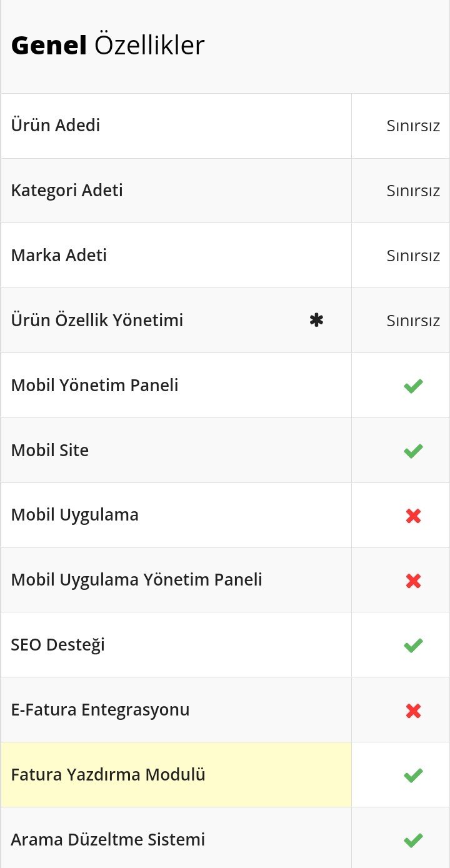This screenshot has width=450, height=868.
Task: Select the highlighted Fatura Yazdırma Modülü row
Action: click(176, 775)
